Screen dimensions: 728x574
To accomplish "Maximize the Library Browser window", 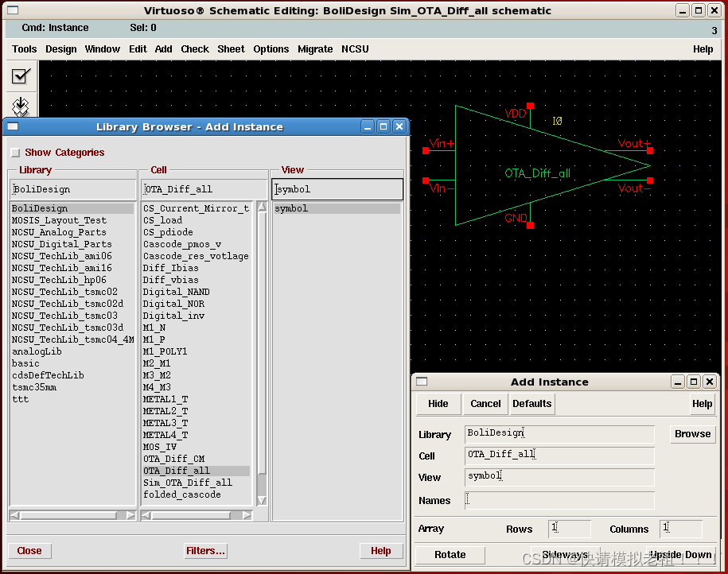I will click(383, 126).
